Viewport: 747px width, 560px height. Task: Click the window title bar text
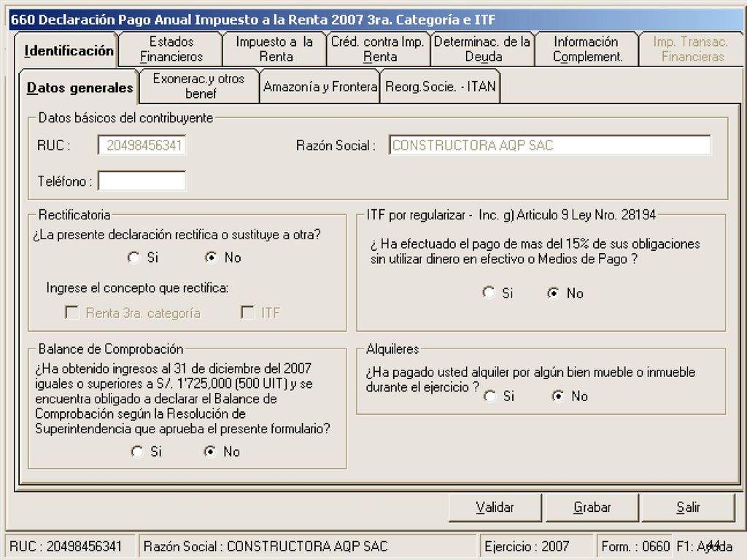tap(253, 20)
